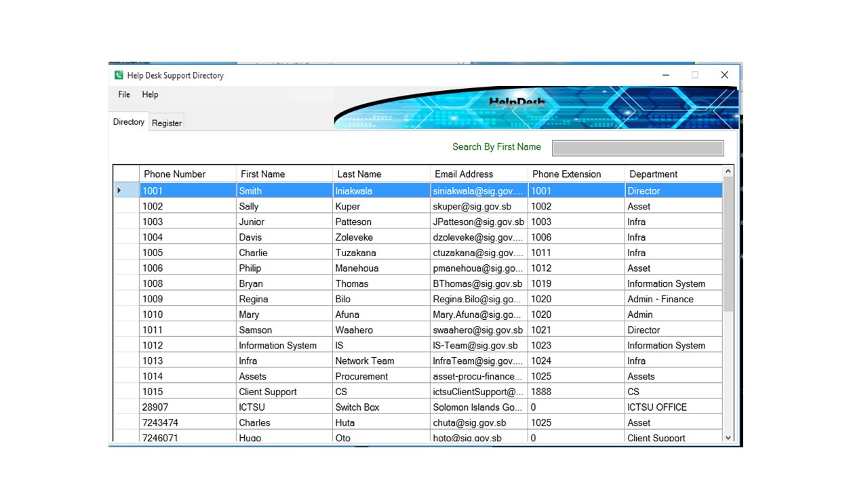Sort by Department column header
This screenshot has height=488, width=868.
click(x=673, y=174)
